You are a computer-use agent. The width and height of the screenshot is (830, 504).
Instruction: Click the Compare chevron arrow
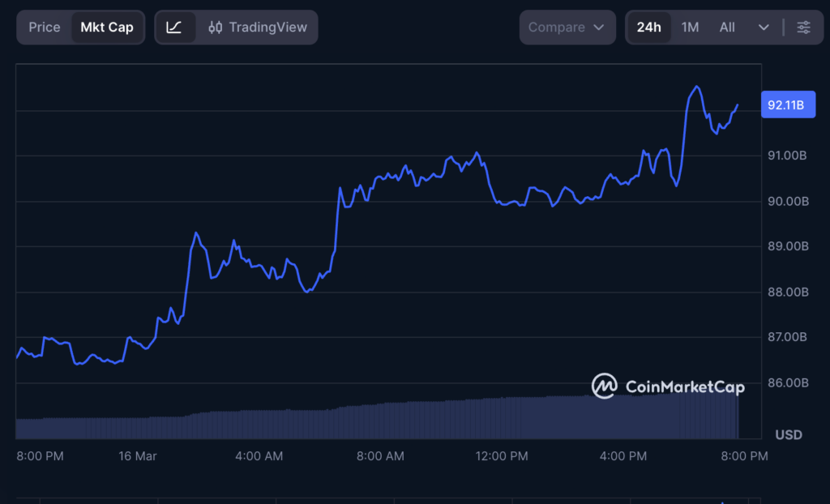[597, 27]
